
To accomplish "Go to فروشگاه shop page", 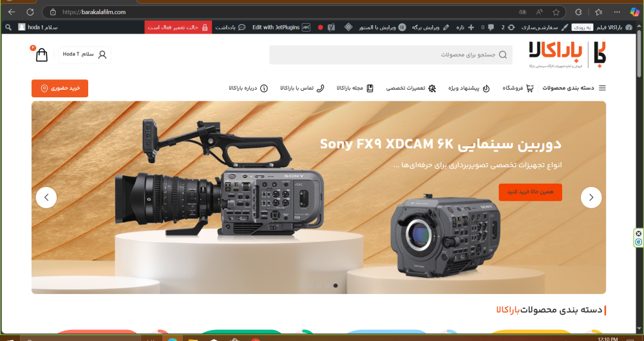I will tap(518, 88).
